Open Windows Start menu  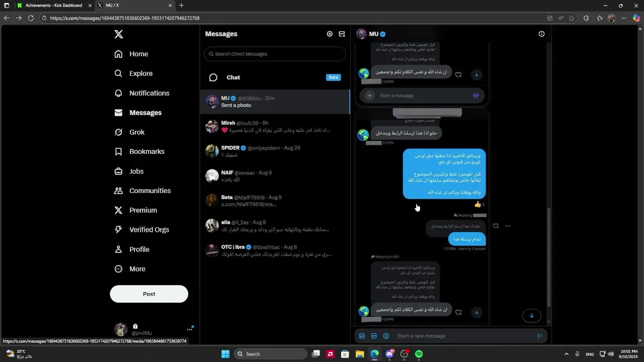pyautogui.click(x=225, y=354)
